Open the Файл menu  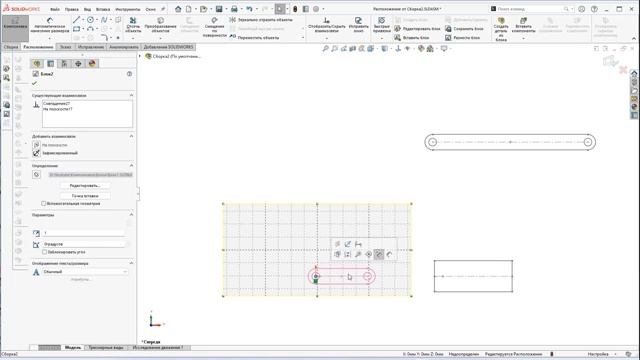pos(55,9)
